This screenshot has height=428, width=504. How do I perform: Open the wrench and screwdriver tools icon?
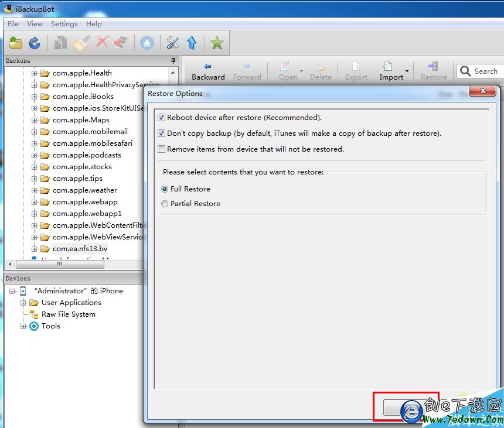(172, 43)
